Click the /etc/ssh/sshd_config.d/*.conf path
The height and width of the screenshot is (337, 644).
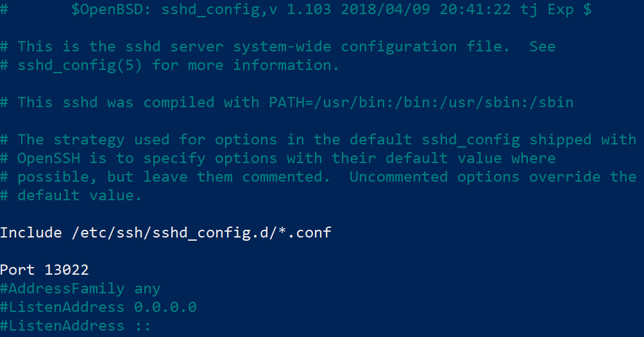coord(201,233)
